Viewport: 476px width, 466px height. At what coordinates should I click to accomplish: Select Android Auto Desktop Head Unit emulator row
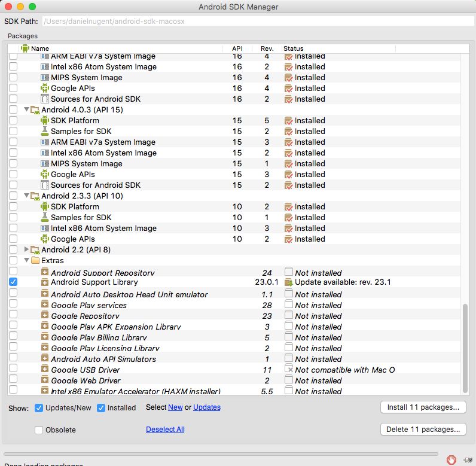[234, 293]
